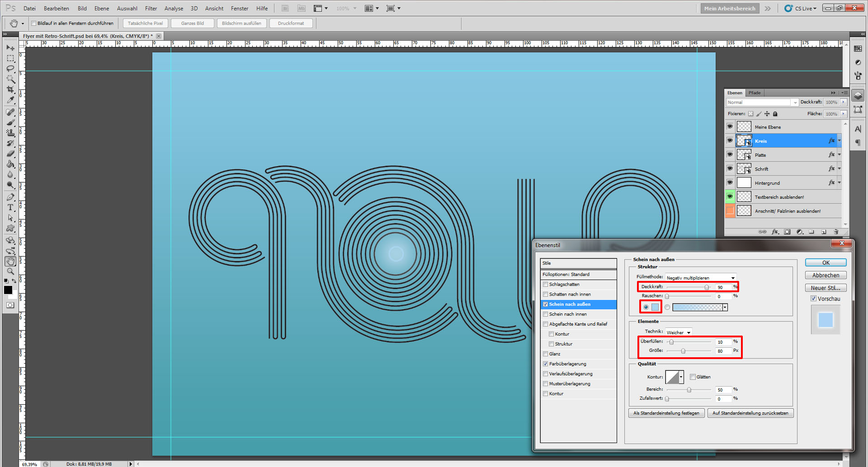Viewport: 868px width, 467px height.
Task: Hide the Meine Ebene layer
Action: 730,127
